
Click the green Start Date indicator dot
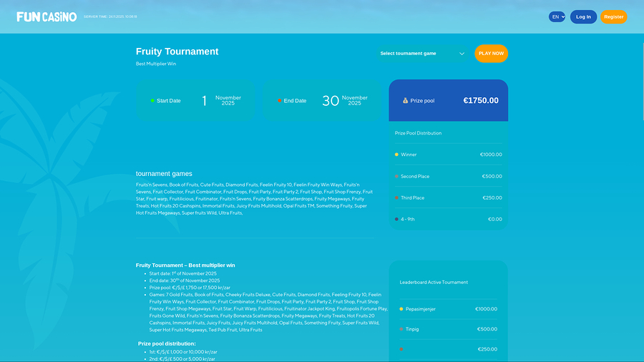coord(152,101)
